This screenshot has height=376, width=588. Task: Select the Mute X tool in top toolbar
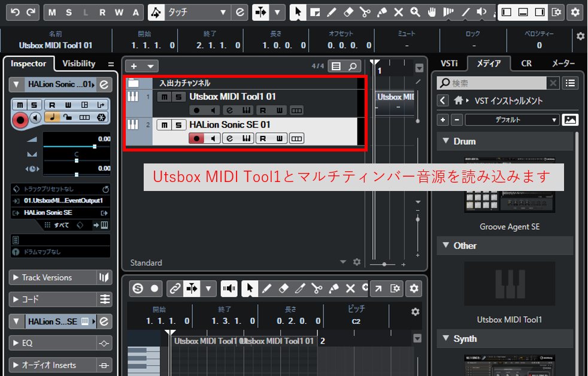[x=398, y=13]
